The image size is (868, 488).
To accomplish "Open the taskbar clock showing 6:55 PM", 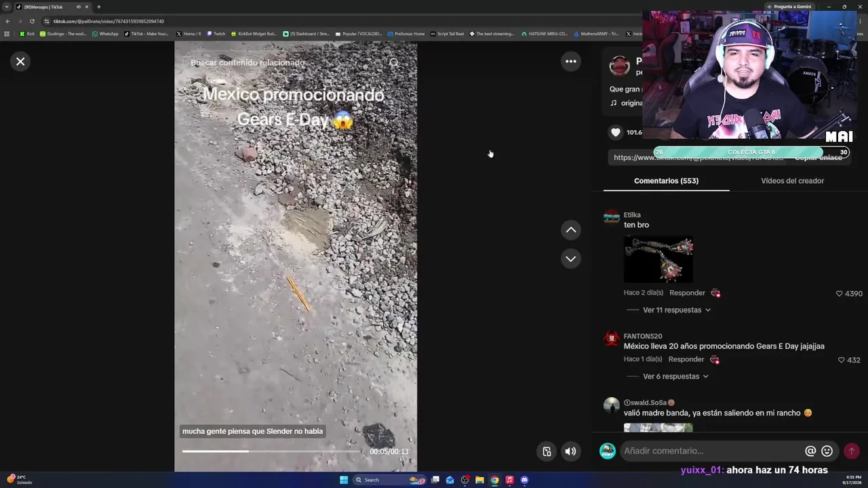I will coord(851,480).
